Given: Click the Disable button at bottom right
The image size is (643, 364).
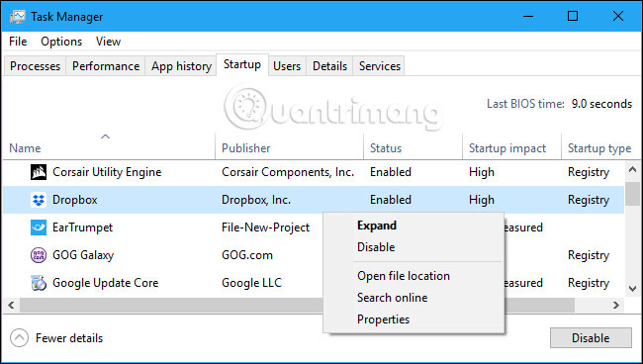Looking at the screenshot, I should click(x=591, y=338).
